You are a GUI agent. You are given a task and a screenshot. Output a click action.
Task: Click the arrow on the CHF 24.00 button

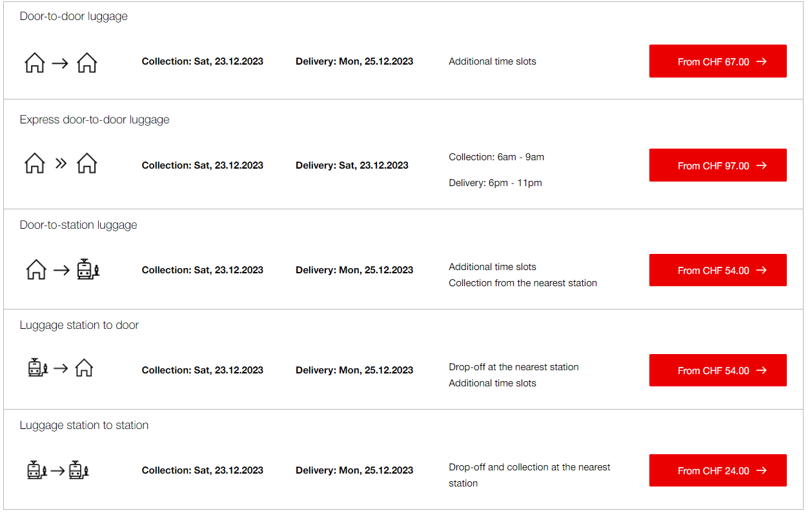pos(762,470)
